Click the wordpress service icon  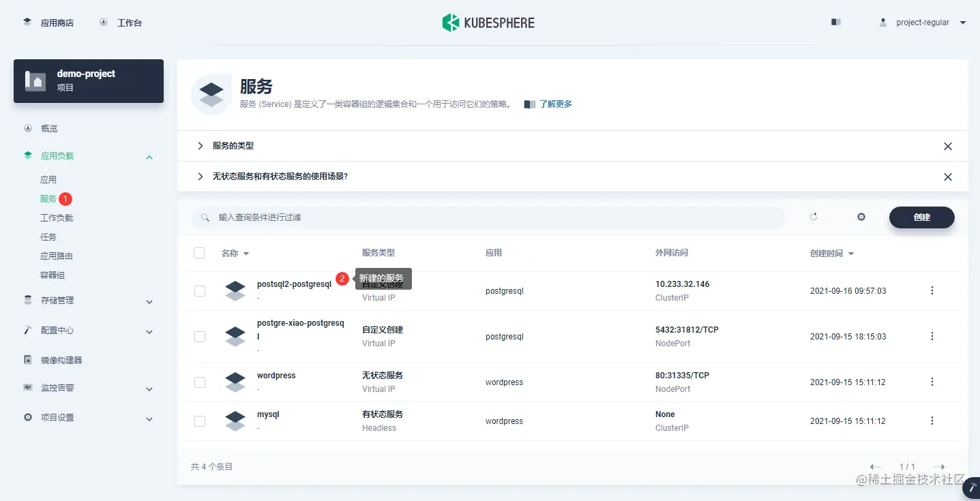(x=235, y=382)
